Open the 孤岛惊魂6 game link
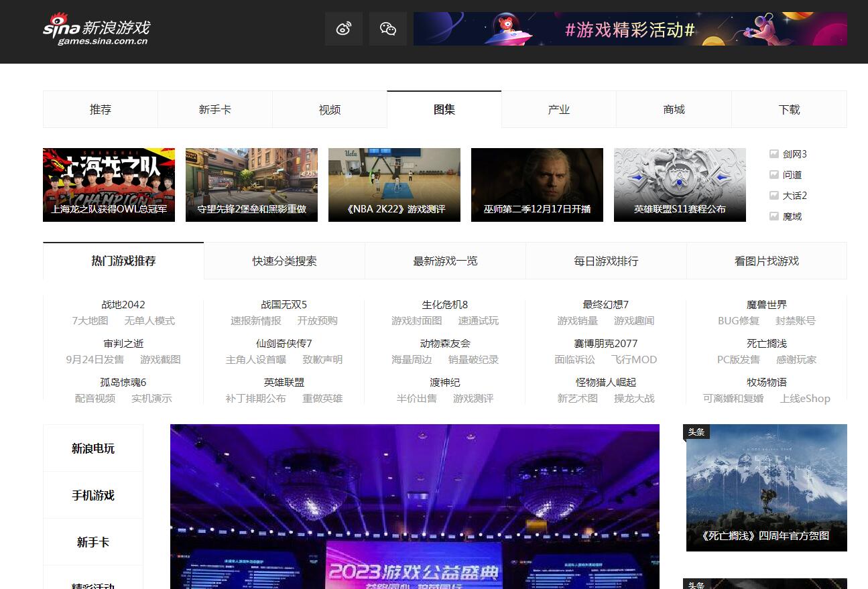Screen dimensions: 868x589 tap(123, 383)
